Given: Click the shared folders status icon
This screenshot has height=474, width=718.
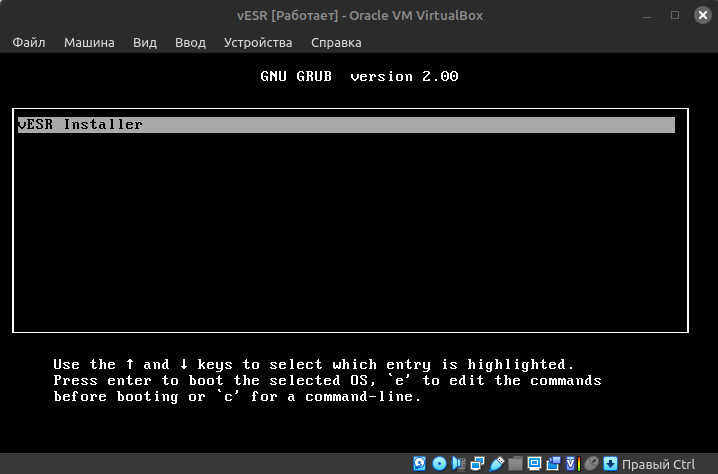Looking at the screenshot, I should 516,463.
